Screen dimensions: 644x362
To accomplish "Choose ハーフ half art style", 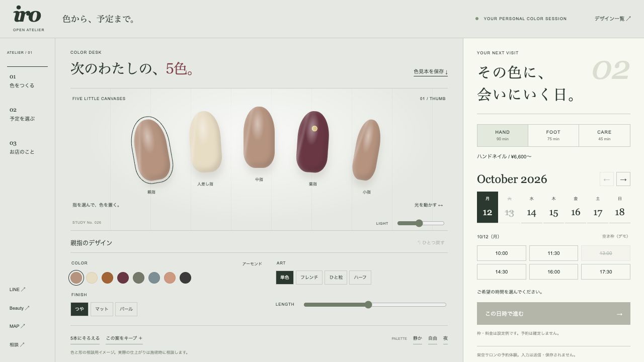I will pos(360,278).
